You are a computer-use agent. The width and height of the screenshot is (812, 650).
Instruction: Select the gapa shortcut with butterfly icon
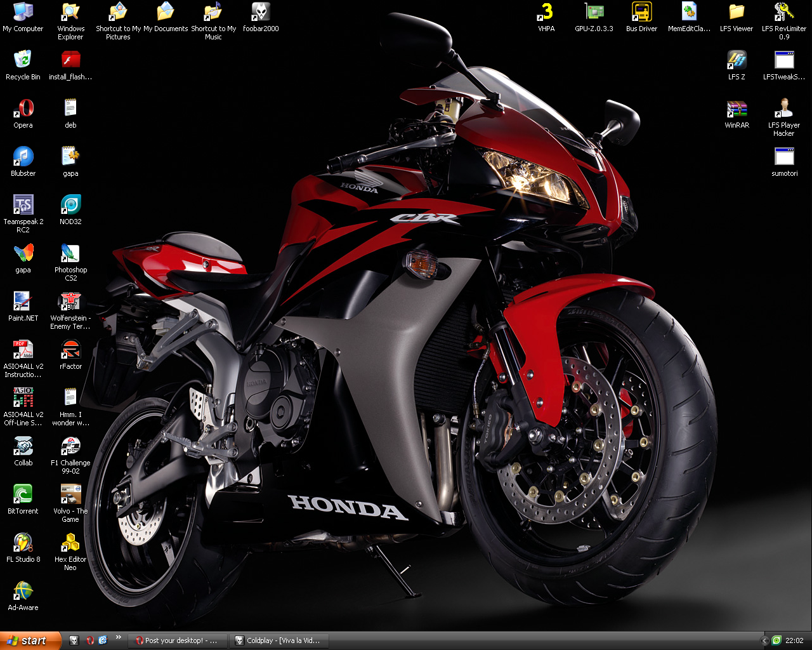click(23, 259)
